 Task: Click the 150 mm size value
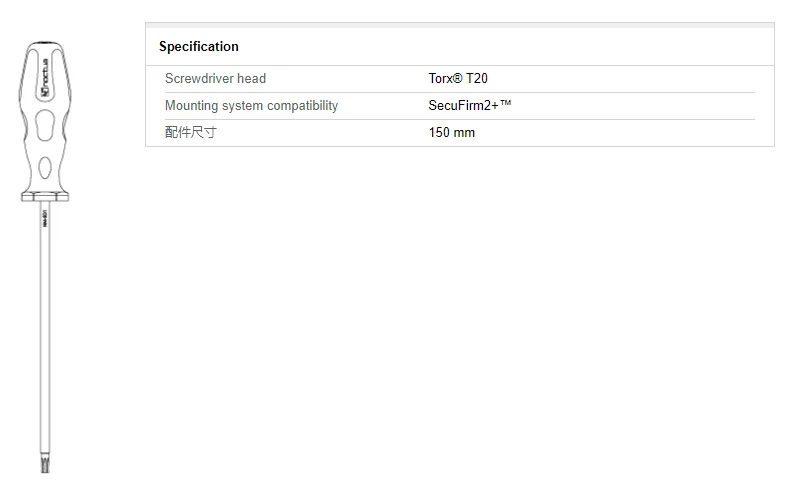452,132
